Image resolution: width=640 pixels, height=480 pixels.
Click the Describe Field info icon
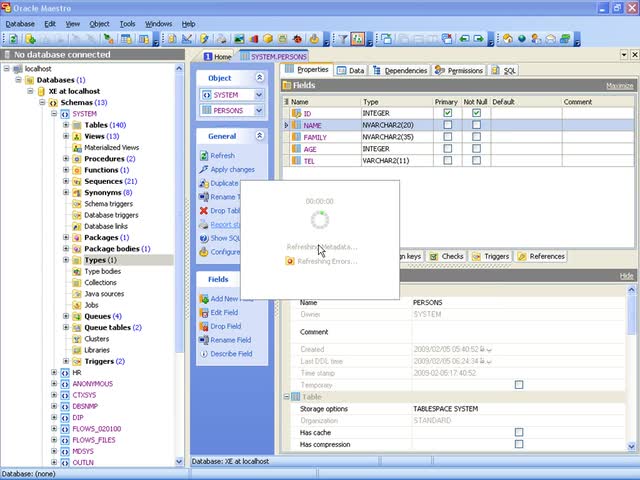(204, 354)
